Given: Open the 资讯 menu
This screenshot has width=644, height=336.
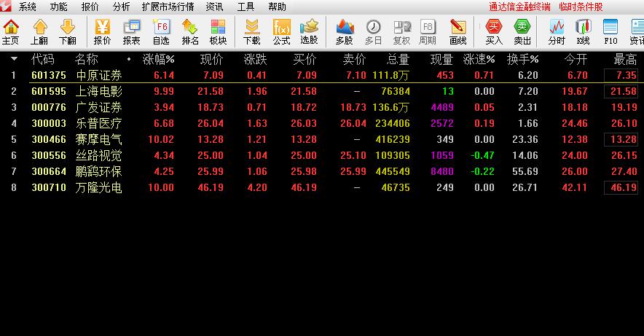Looking at the screenshot, I should click(x=214, y=7).
